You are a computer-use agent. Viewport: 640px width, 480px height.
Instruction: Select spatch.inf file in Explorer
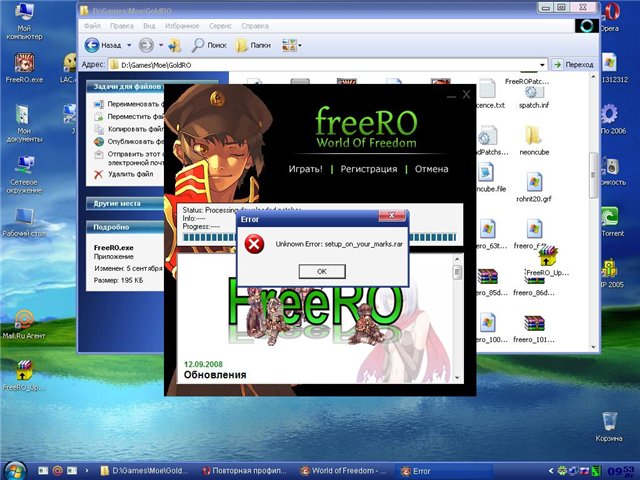pyautogui.click(x=534, y=97)
